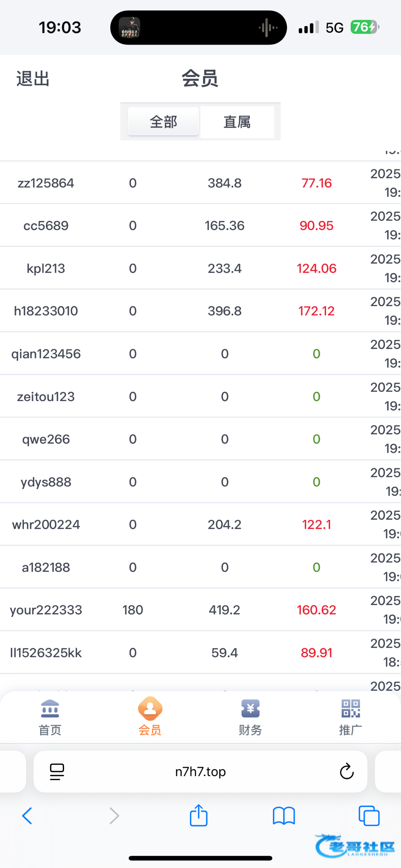This screenshot has width=401, height=868.
Task: Switch to the 全部 tab
Action: [x=163, y=122]
